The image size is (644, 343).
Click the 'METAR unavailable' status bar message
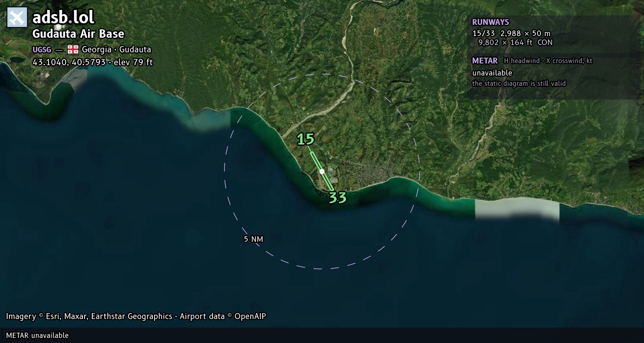pos(37,335)
